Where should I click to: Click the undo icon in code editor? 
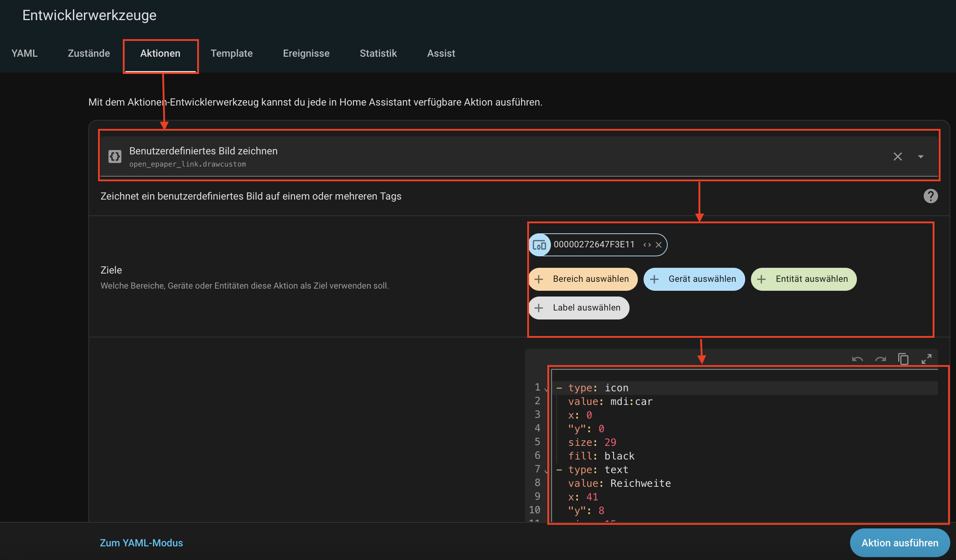[x=857, y=359]
